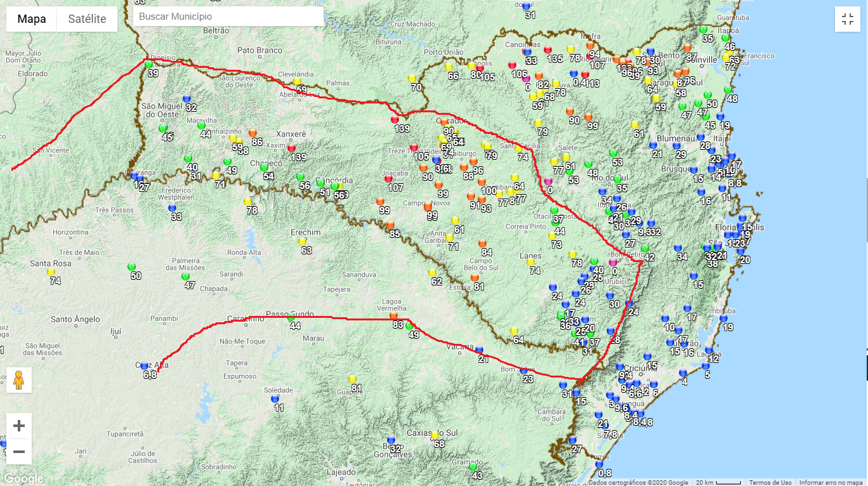
Task: Click the Buscar Município search field
Action: pyautogui.click(x=228, y=16)
